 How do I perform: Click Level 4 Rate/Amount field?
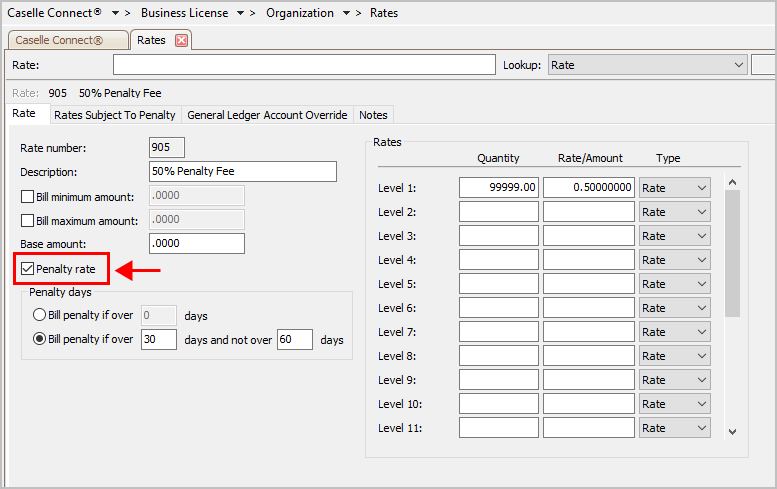(589, 260)
